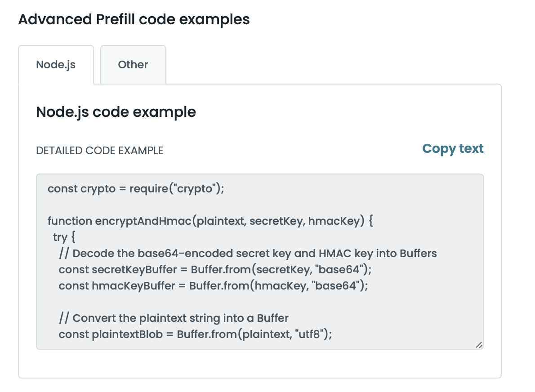Click the Node.js code example heading

point(116,112)
